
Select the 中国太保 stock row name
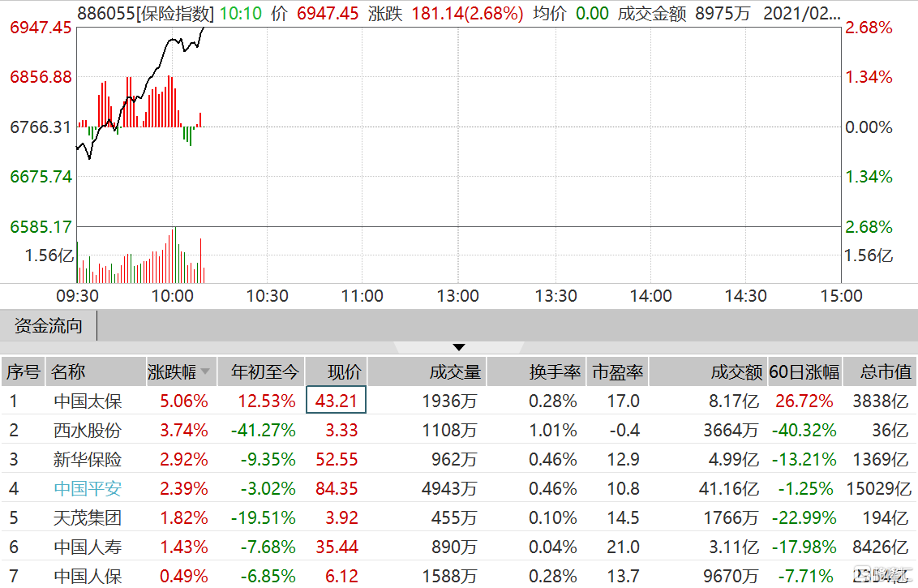(88, 401)
